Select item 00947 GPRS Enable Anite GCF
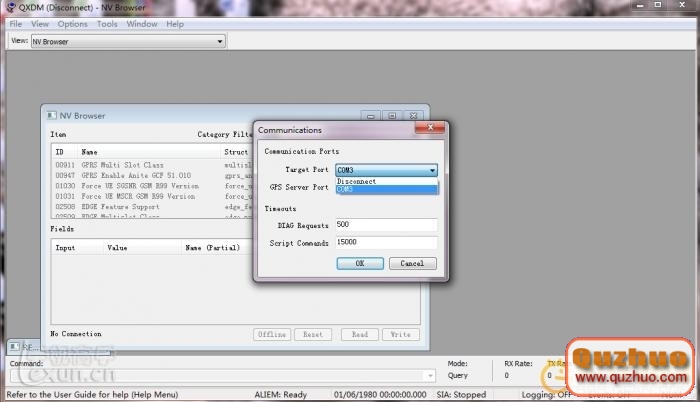The image size is (700, 402). pos(152,176)
